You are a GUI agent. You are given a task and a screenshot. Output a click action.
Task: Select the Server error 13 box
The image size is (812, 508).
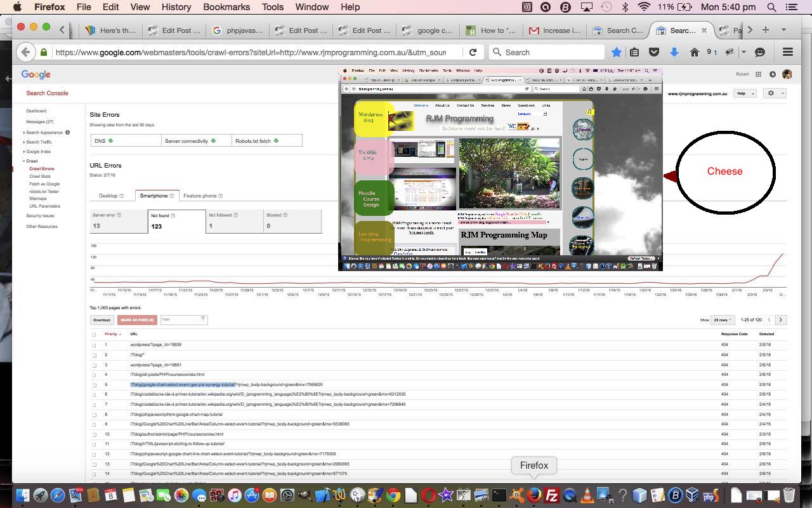(119, 221)
